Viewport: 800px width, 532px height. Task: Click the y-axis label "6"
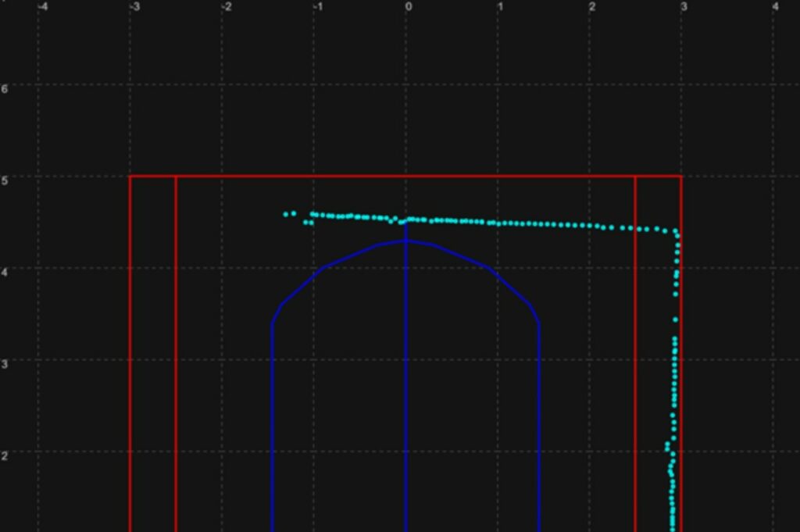[5, 88]
